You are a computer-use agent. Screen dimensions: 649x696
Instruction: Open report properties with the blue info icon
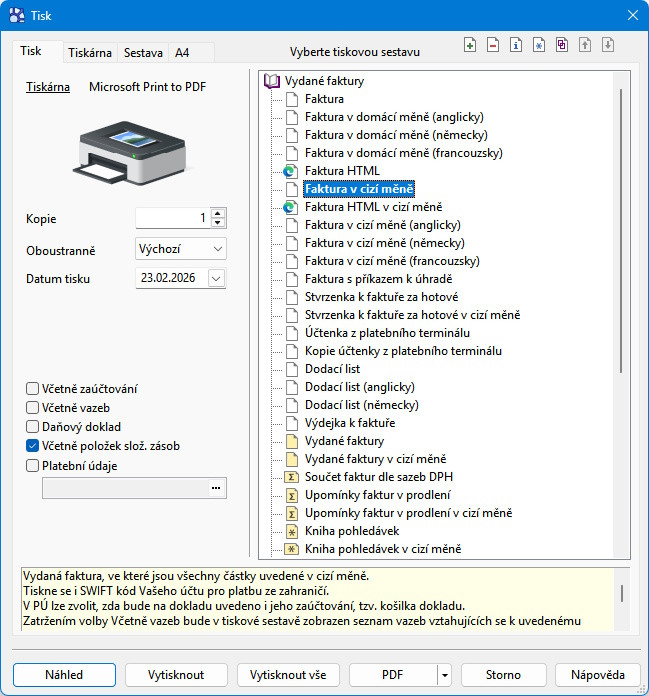pos(516,45)
